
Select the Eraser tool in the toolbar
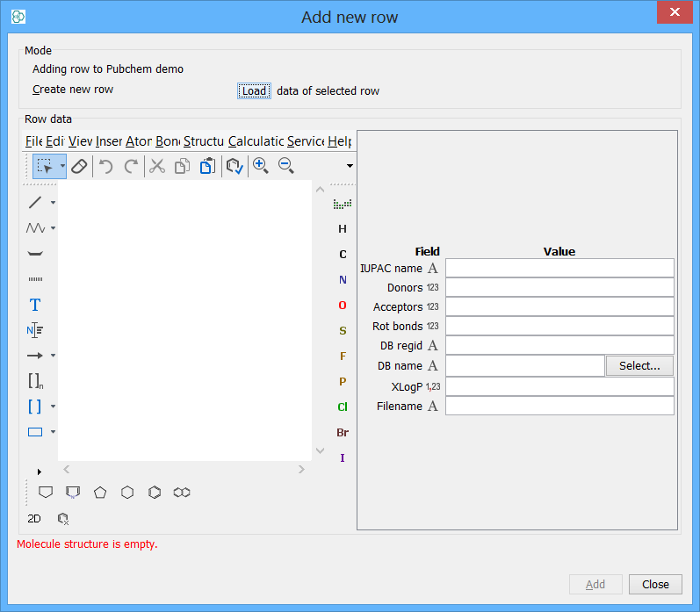(x=79, y=166)
